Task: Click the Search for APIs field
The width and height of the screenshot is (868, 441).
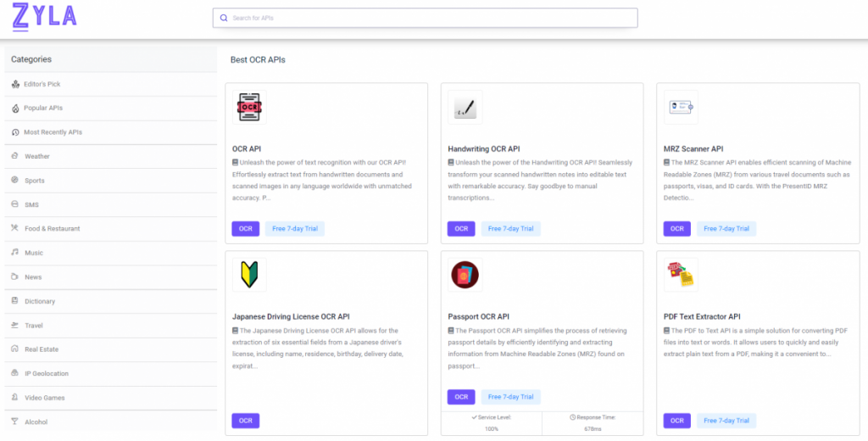Action: [426, 18]
